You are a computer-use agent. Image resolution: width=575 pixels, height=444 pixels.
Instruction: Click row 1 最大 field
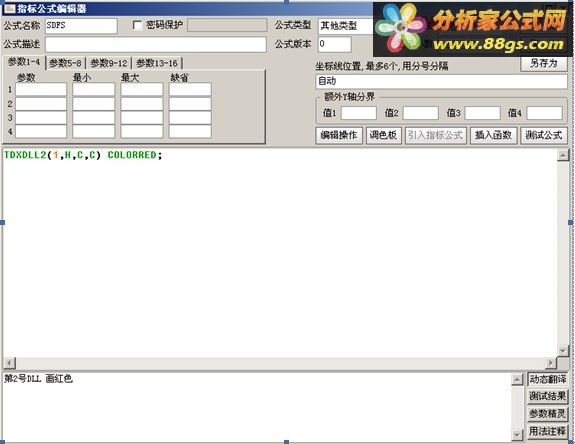click(142, 89)
